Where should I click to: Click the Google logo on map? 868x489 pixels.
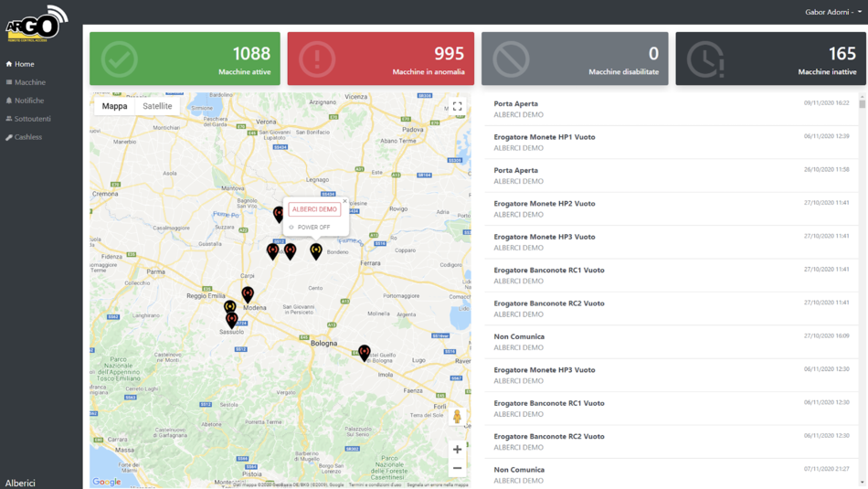pos(106,482)
